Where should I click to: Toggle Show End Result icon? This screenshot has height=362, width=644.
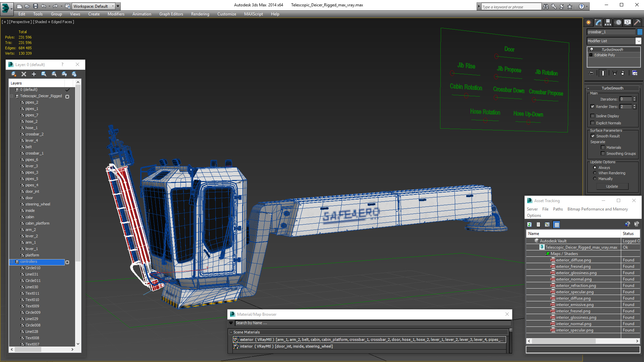(x=603, y=73)
